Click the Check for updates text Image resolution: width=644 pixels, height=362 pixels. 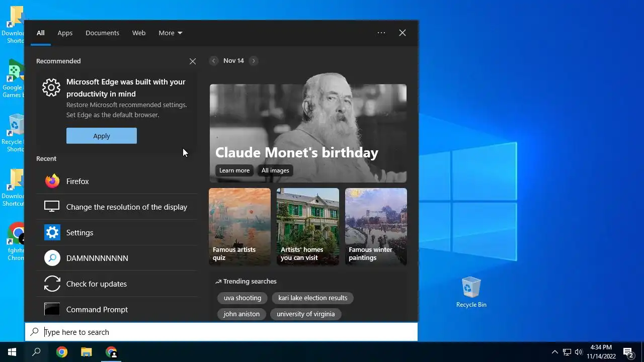(x=97, y=284)
